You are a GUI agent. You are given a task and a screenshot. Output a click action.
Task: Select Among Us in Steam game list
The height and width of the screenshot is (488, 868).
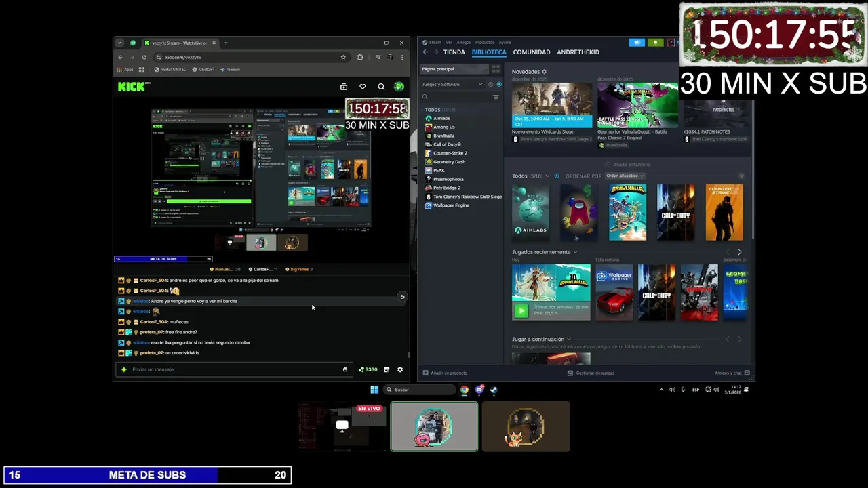pyautogui.click(x=444, y=127)
